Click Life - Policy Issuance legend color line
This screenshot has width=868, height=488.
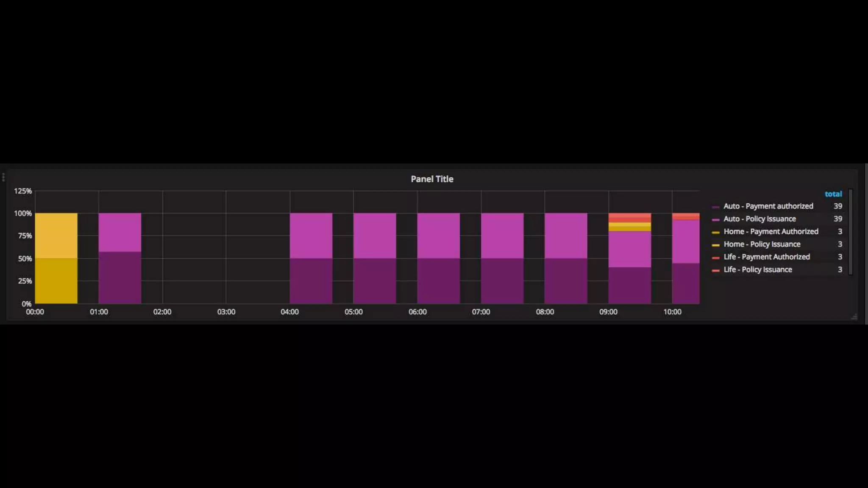716,270
